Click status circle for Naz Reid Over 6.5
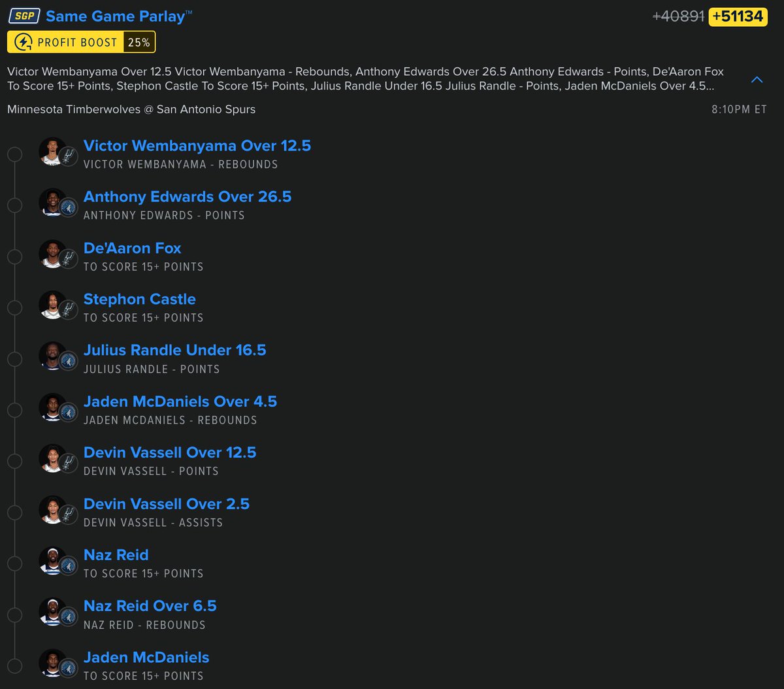Image resolution: width=784 pixels, height=689 pixels. tap(14, 615)
